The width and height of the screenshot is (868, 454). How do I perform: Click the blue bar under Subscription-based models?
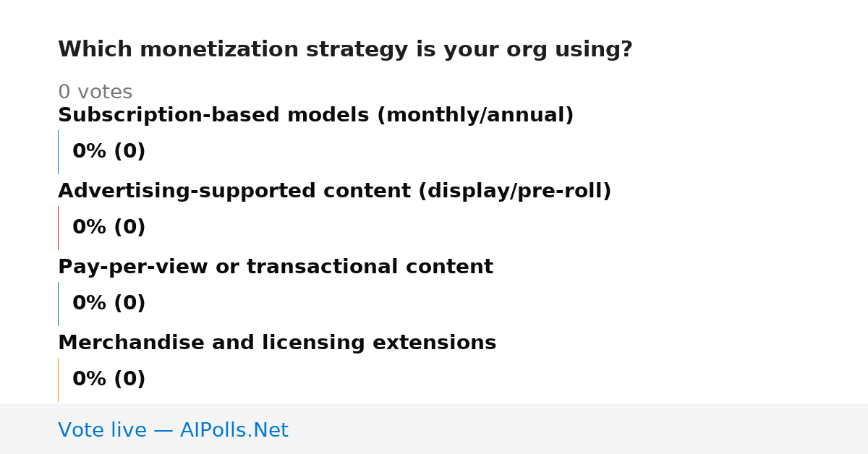(x=58, y=152)
